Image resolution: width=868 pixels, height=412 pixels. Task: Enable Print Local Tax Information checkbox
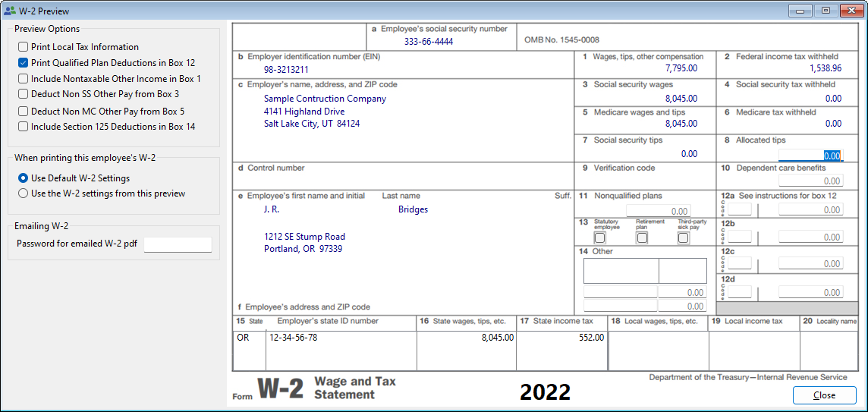[x=24, y=47]
